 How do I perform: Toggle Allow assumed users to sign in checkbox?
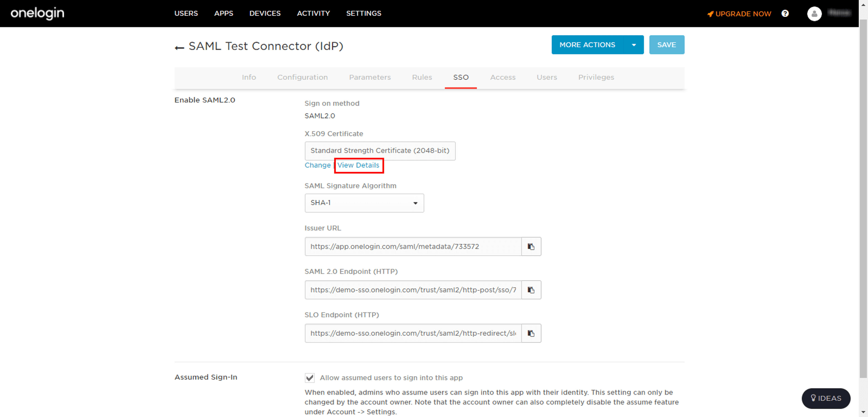(310, 378)
